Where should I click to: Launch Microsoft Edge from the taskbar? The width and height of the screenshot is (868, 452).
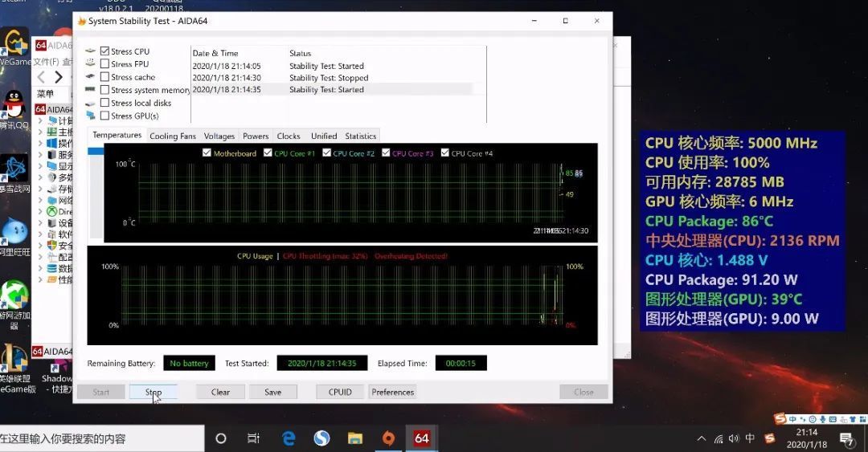[x=289, y=438]
